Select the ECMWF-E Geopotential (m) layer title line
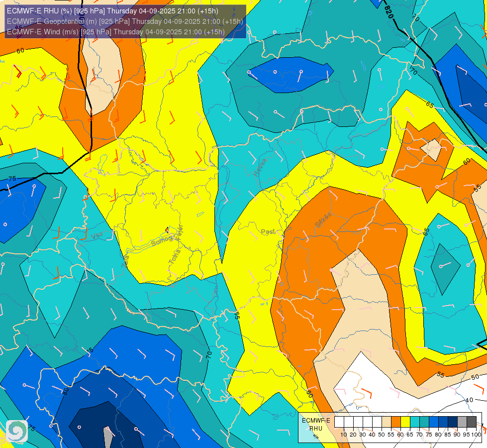The width and height of the screenshot is (487, 448). click(x=125, y=21)
